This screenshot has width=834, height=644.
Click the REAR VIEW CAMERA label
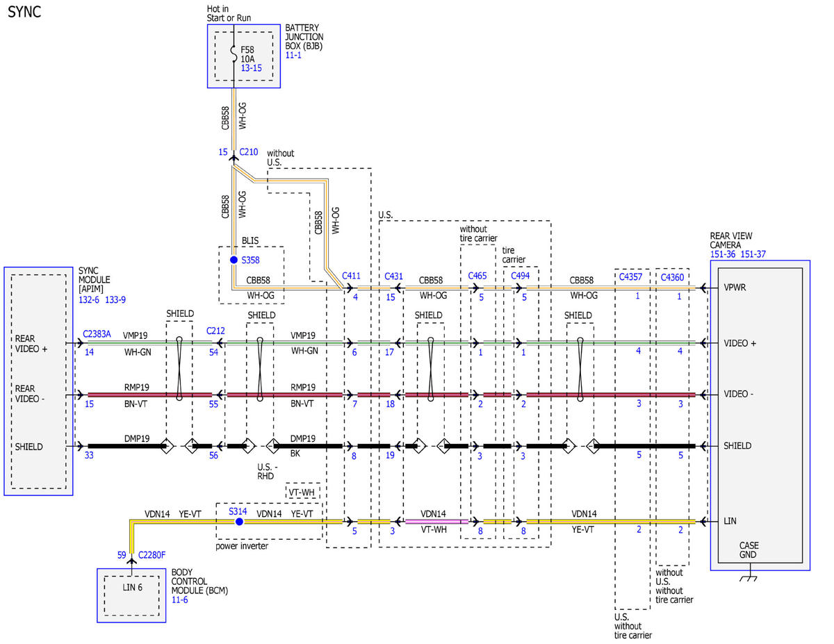click(731, 240)
